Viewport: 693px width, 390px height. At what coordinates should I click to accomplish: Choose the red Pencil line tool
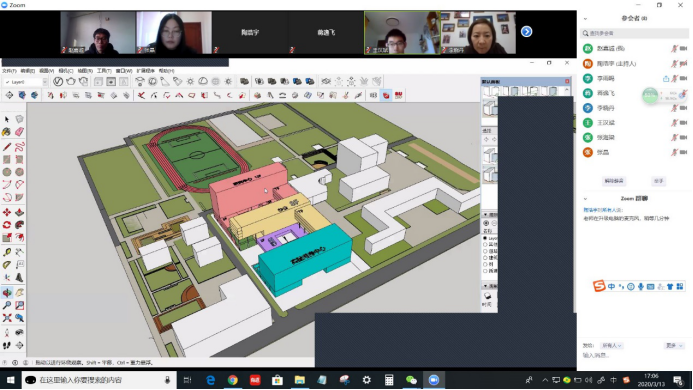[7, 146]
